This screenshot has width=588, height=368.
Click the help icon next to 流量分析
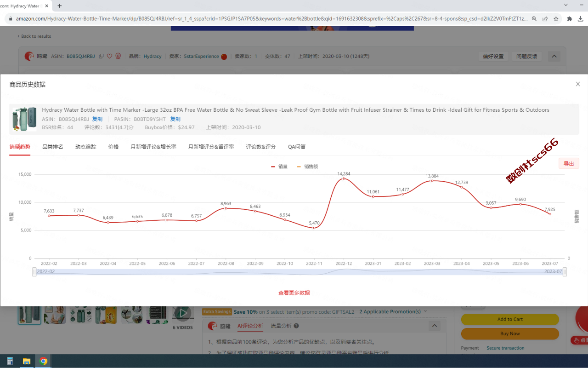[296, 326]
